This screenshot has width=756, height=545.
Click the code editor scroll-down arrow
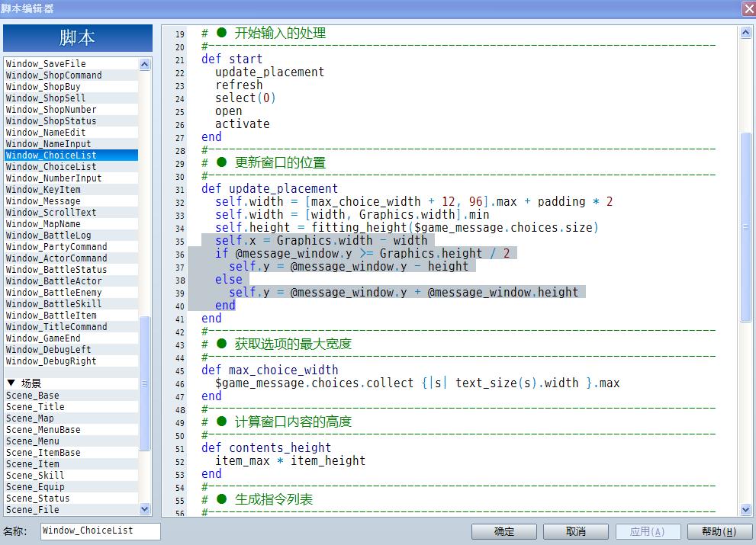click(745, 509)
